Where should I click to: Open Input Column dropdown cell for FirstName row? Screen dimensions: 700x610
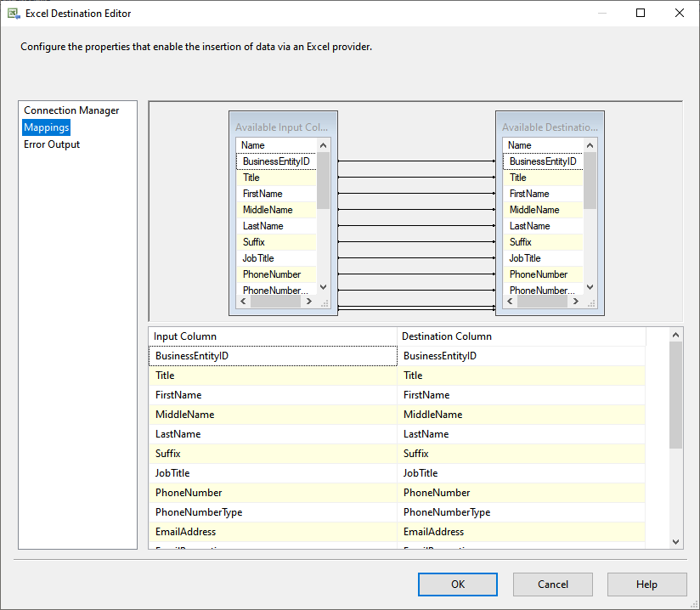[272, 395]
